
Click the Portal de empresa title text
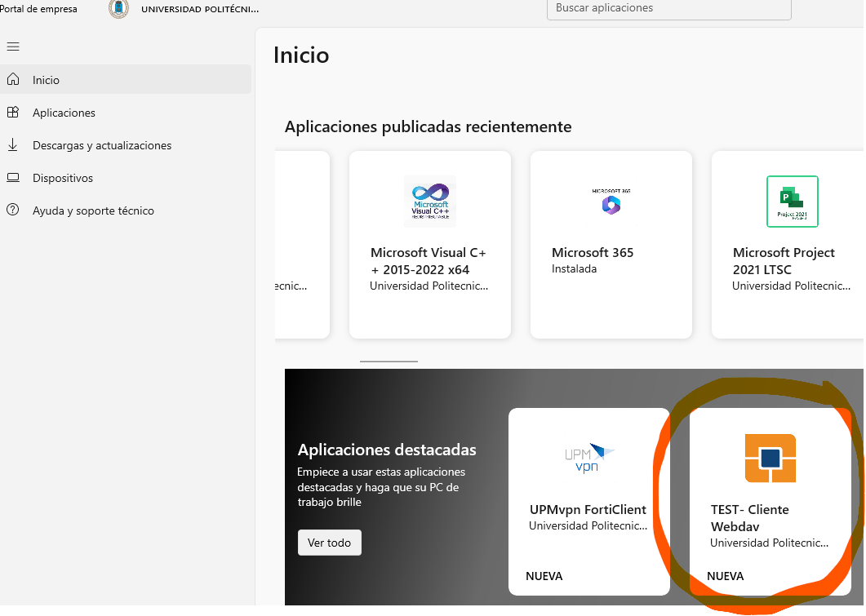coord(38,9)
